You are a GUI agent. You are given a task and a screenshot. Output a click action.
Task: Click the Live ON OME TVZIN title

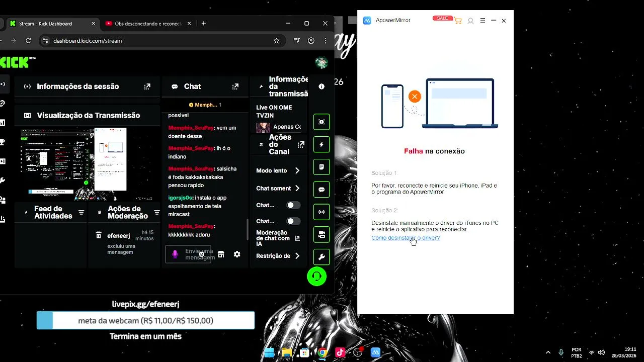click(x=274, y=111)
